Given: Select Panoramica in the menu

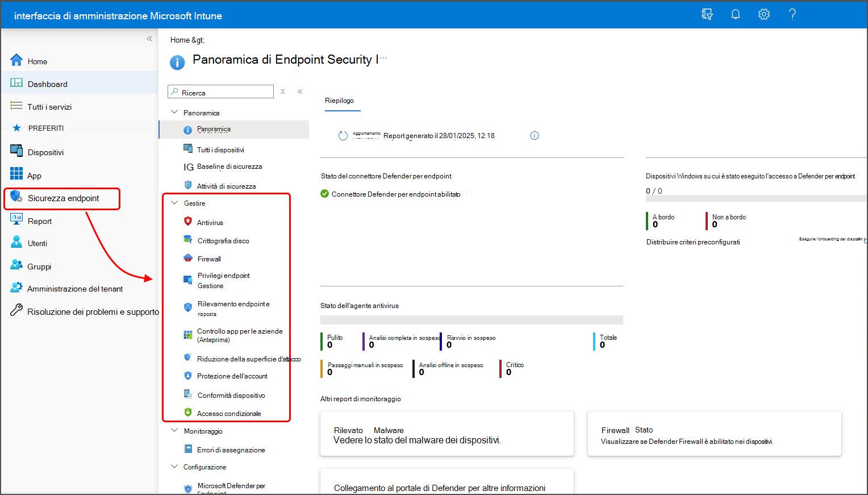Looking at the screenshot, I should [x=233, y=129].
